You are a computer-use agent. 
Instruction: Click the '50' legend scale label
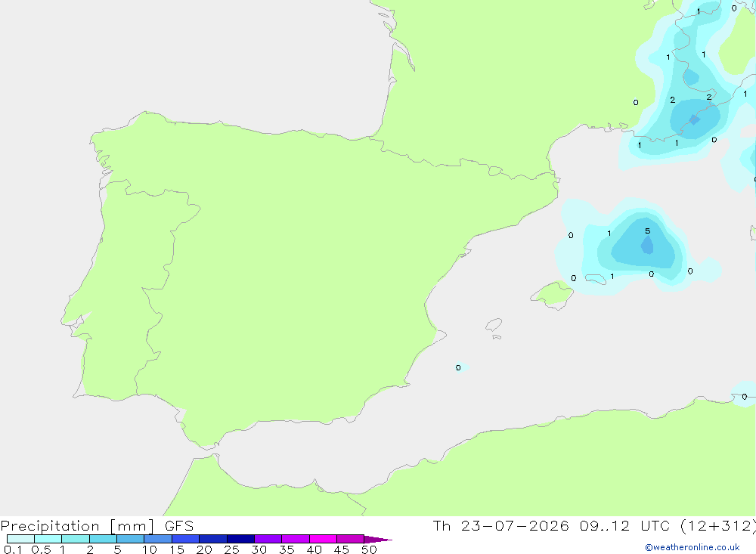tap(370, 549)
